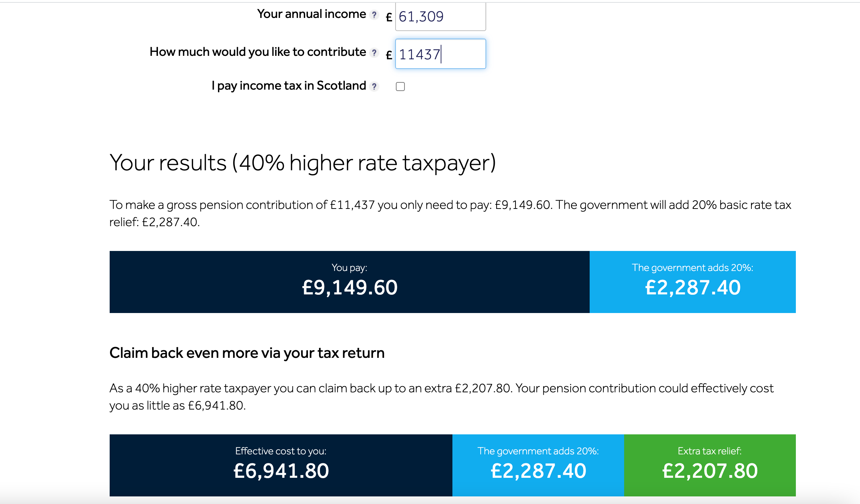Place cursor in the contribution amount field
Screen dimensions: 860x504
(440, 54)
